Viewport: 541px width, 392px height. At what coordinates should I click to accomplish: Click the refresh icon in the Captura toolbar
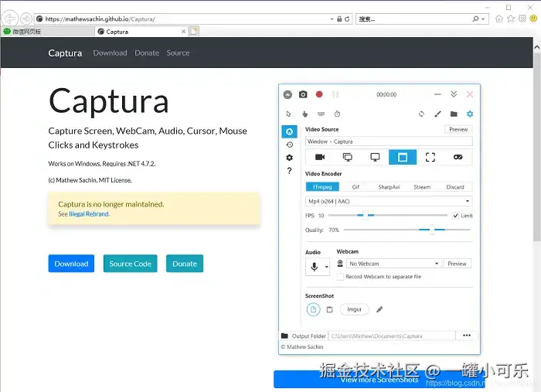tap(421, 114)
